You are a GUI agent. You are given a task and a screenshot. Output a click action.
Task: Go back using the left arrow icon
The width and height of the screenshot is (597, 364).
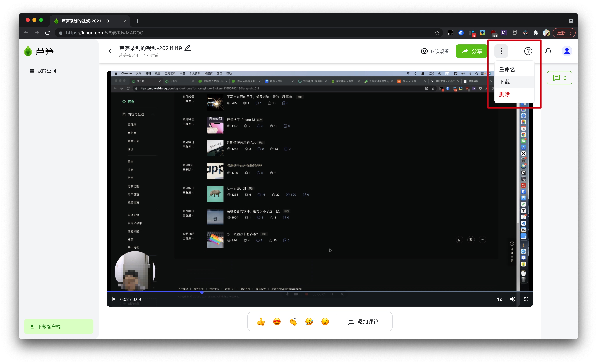[x=111, y=51]
